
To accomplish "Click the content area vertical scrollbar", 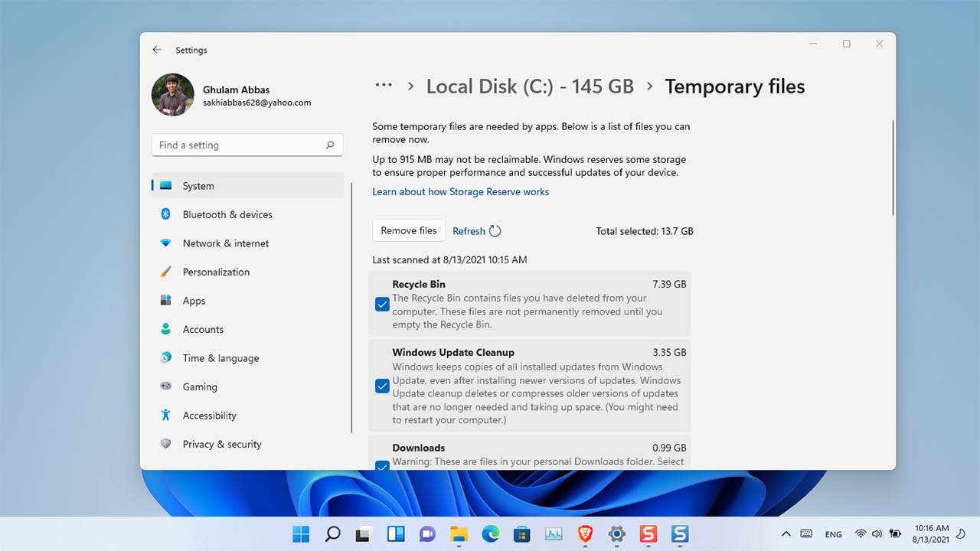I will [893, 167].
